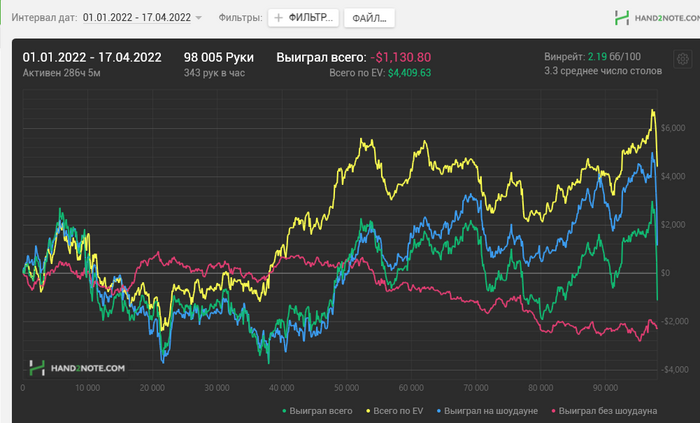Click the plus icon on filter button
The image size is (700, 423).
click(279, 18)
